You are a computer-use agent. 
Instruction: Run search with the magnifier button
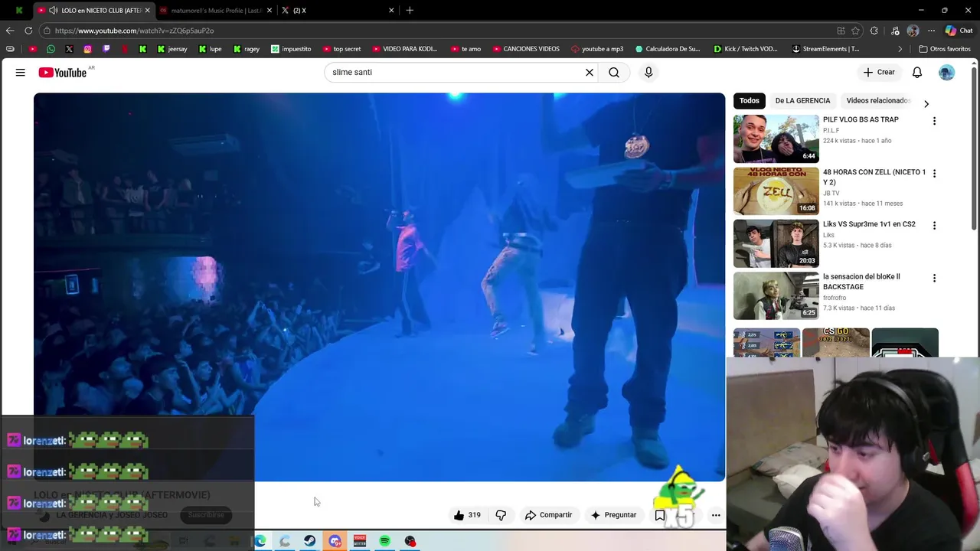pos(614,72)
